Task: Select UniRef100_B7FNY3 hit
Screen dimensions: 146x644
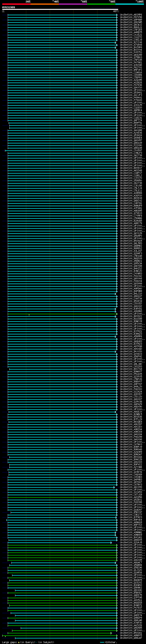Action: tap(131, 517)
